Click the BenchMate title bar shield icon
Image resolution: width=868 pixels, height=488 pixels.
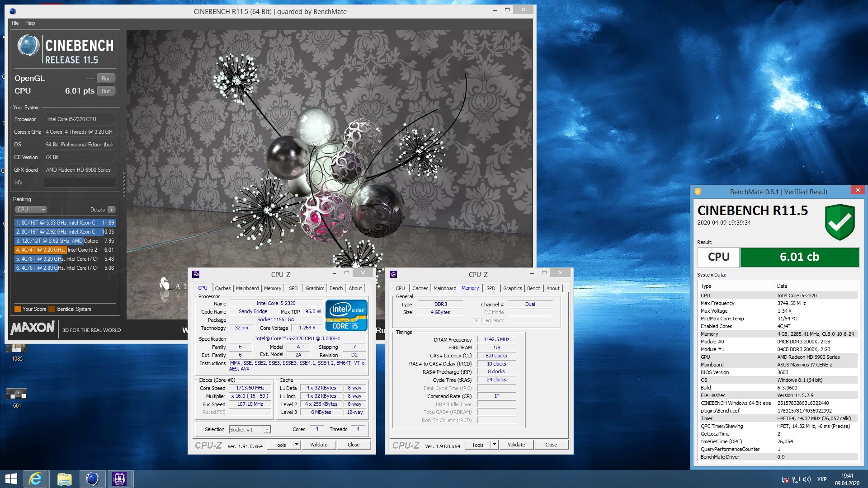(x=698, y=192)
